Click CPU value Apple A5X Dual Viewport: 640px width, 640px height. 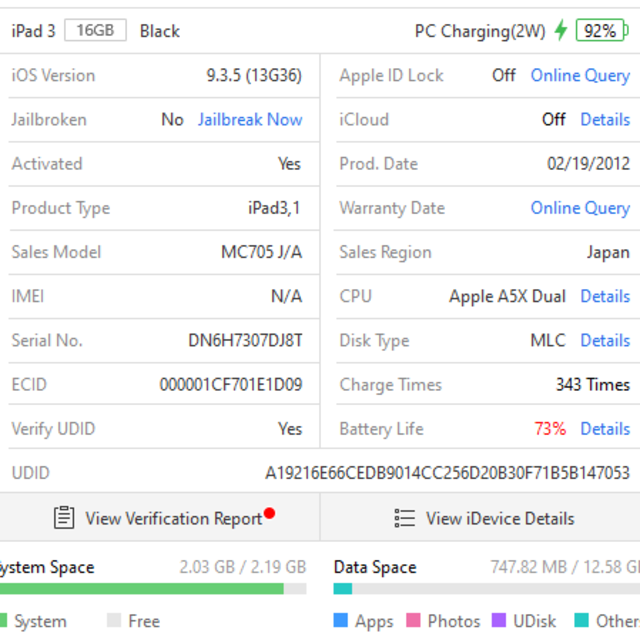click(x=507, y=297)
